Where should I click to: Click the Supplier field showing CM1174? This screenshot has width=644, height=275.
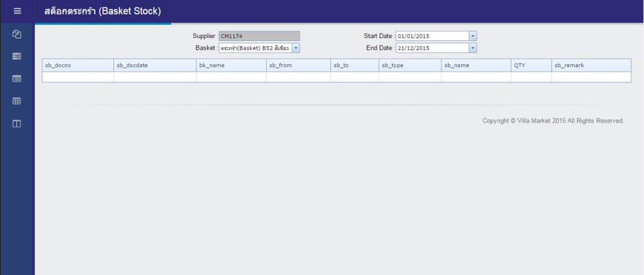pos(259,36)
